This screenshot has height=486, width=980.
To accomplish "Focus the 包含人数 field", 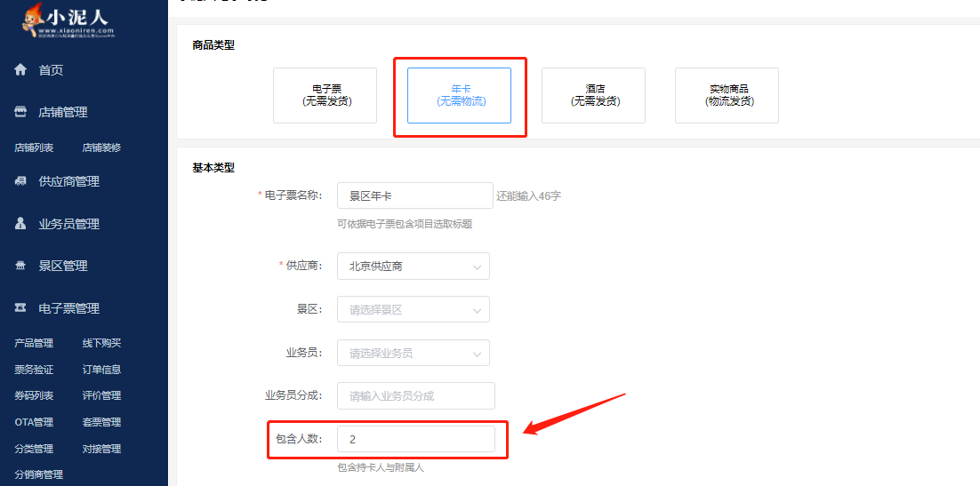I will (415, 439).
